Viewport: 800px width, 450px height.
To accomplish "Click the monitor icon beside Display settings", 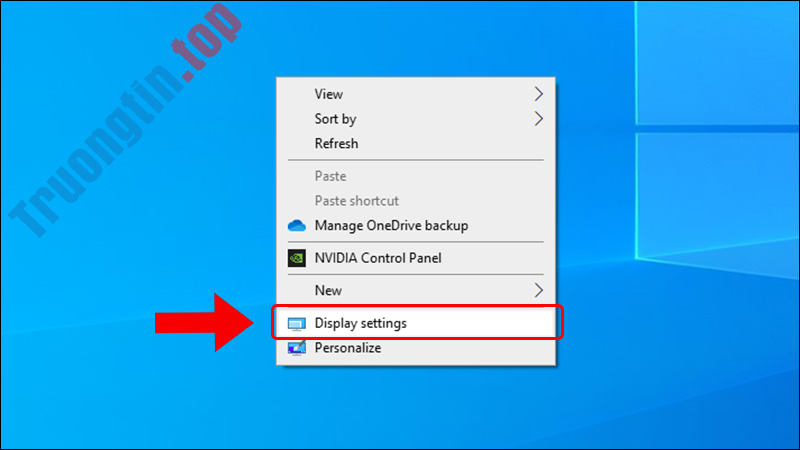I will coord(296,323).
